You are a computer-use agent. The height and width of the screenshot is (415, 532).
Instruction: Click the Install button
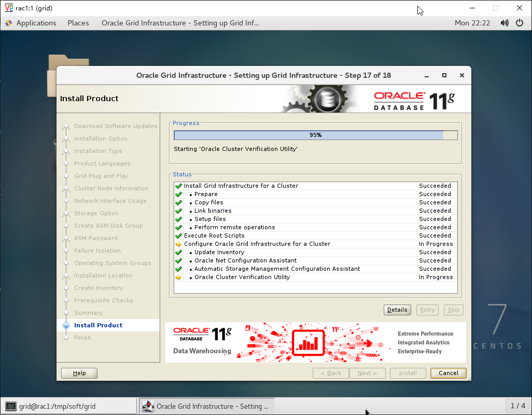point(408,373)
